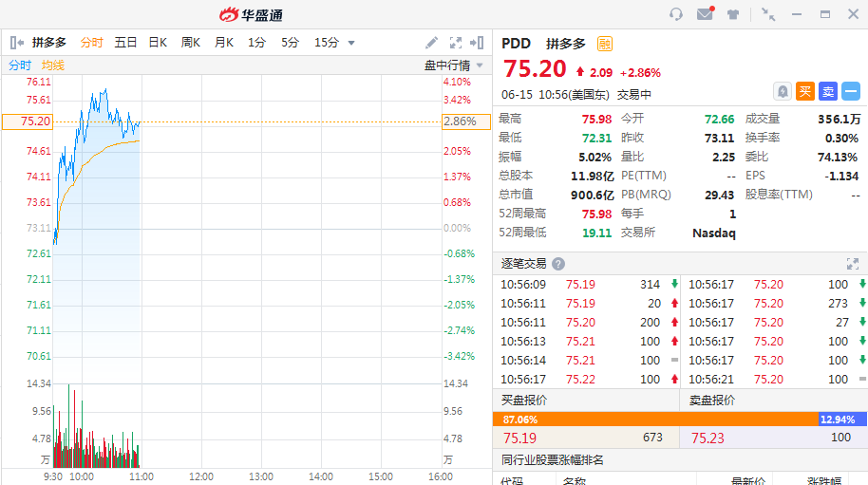The width and height of the screenshot is (868, 485).
Task: Click the orange 买 buy button
Action: click(x=804, y=91)
